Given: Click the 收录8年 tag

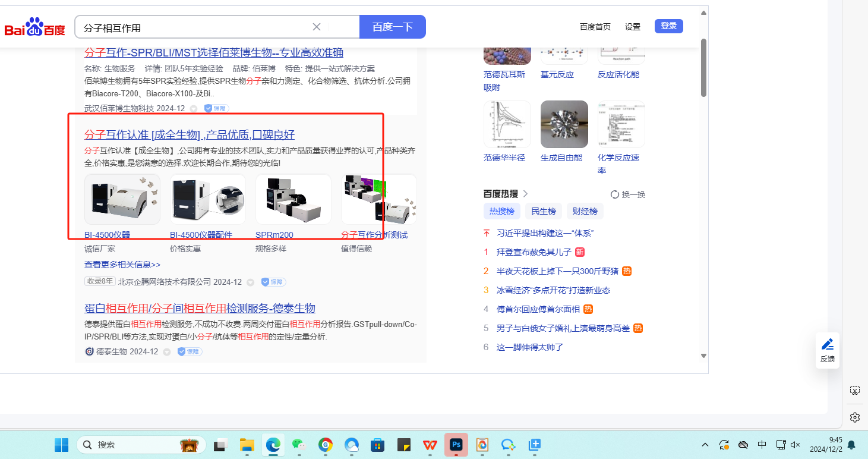Looking at the screenshot, I should coord(99,281).
